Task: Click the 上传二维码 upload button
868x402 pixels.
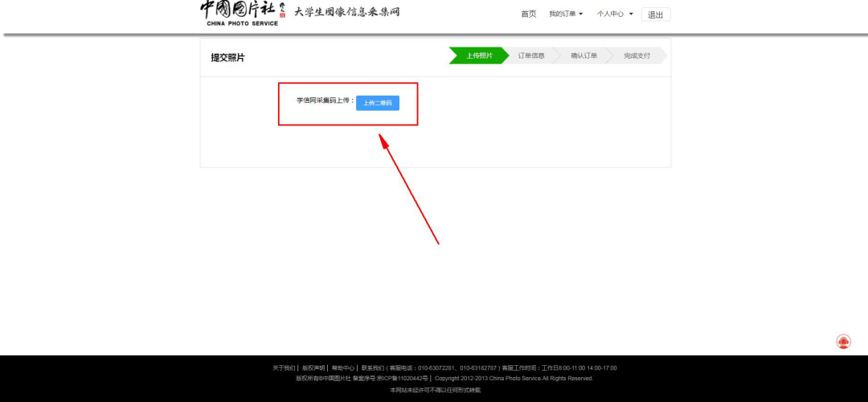Action: [378, 103]
